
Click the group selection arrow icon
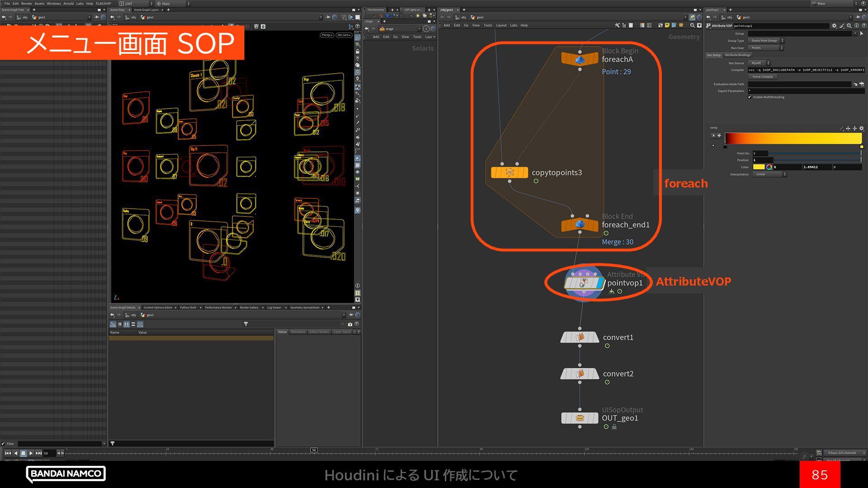pos(862,33)
